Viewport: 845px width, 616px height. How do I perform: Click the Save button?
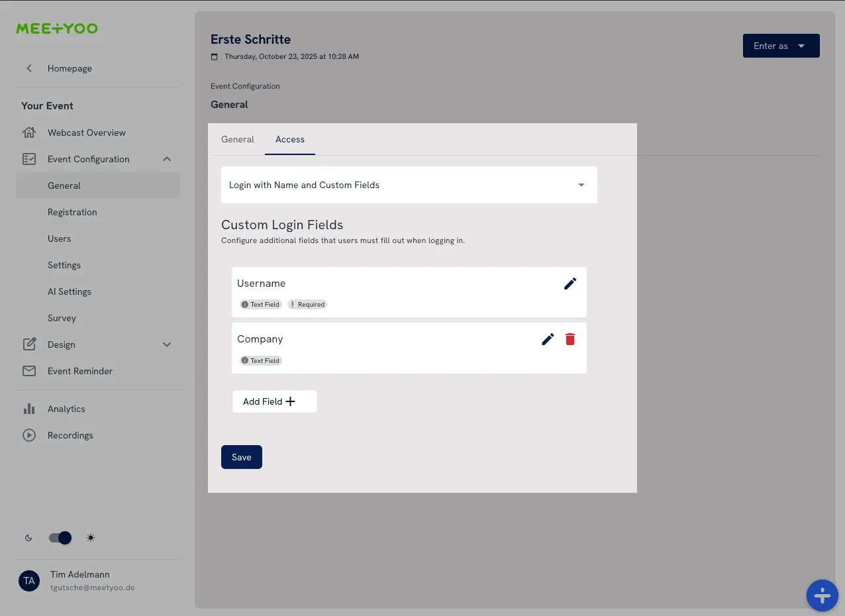click(241, 457)
